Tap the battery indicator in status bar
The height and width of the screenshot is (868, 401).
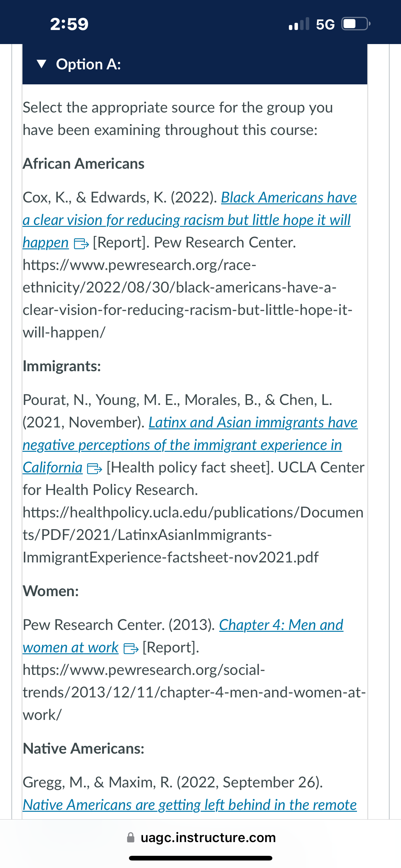[x=356, y=24]
